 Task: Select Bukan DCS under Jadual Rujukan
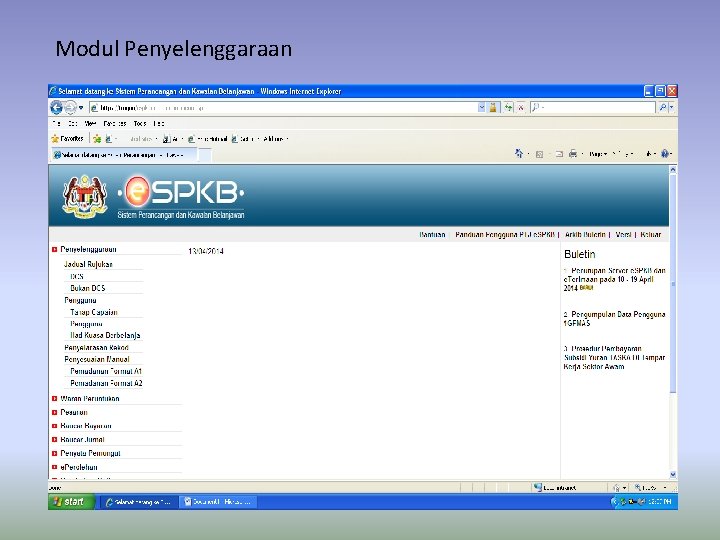tap(88, 288)
